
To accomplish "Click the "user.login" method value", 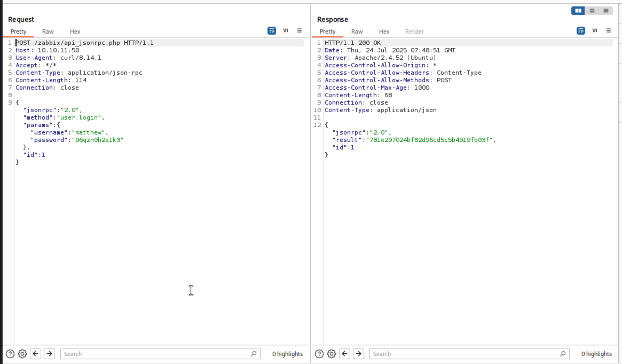I will coord(79,117).
